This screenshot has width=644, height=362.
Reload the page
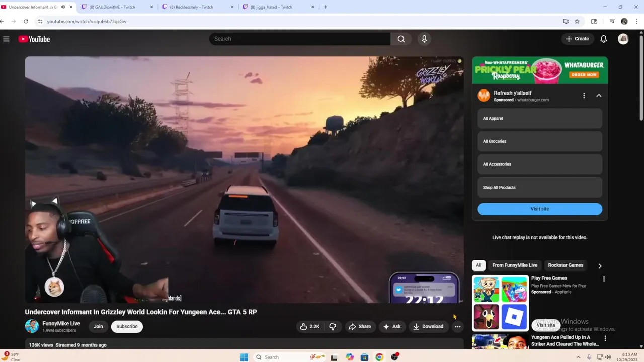(26, 21)
